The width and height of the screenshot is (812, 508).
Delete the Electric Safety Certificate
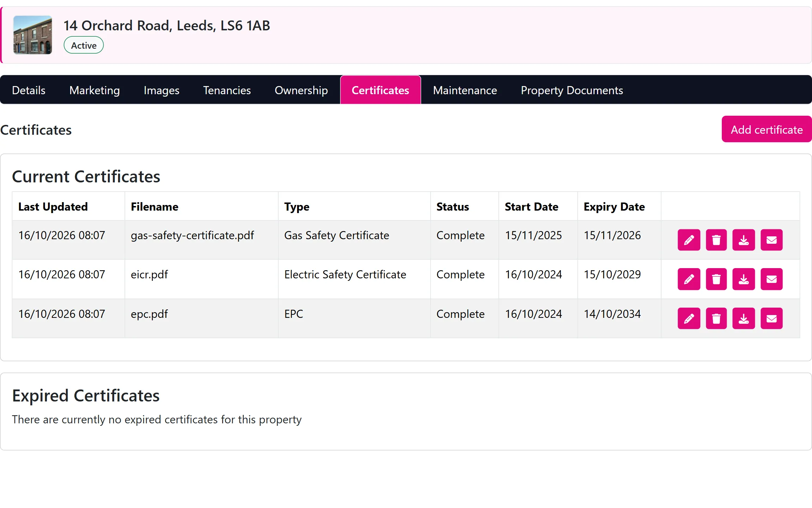[x=716, y=279]
